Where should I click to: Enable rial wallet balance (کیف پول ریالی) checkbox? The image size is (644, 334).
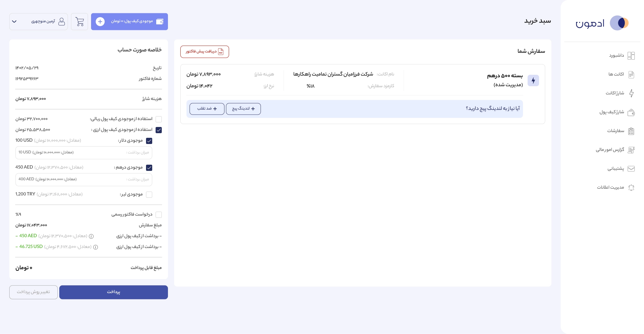pyautogui.click(x=159, y=119)
